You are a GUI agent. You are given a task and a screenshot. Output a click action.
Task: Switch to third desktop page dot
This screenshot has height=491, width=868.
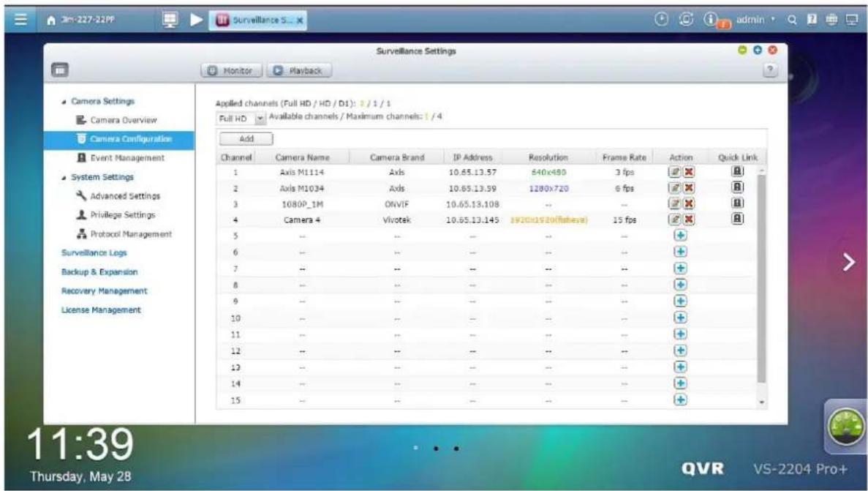pos(456,449)
